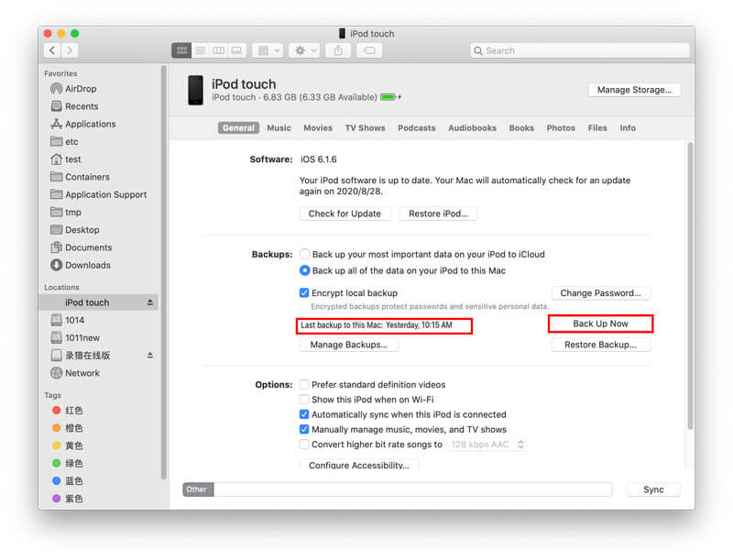This screenshot has height=560, width=733.
Task: Enable Show this iPod when on Wi-Fi
Action: pyautogui.click(x=304, y=400)
